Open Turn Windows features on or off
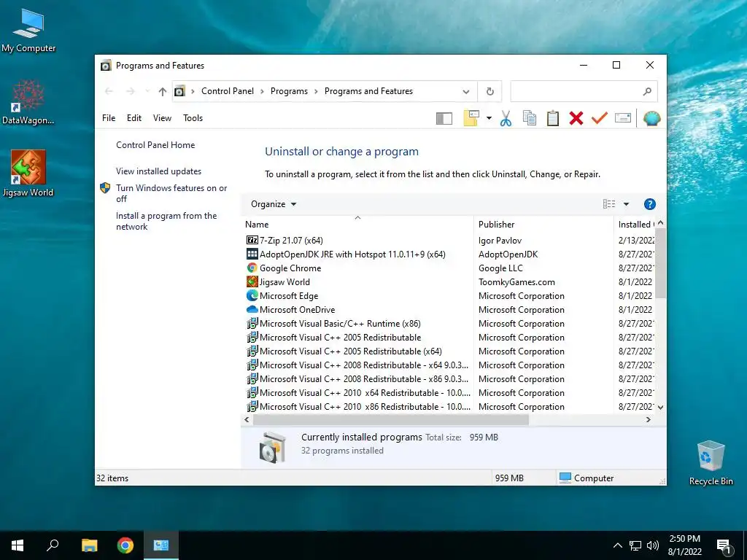 point(171,193)
